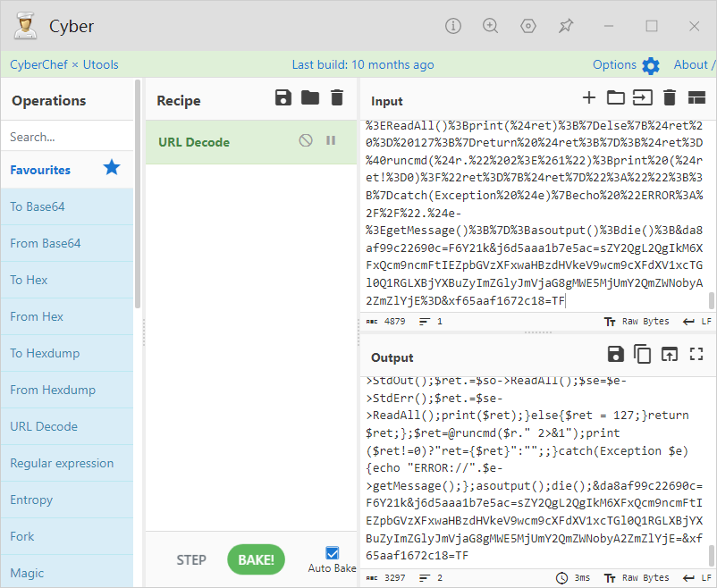Open the hexagon settings icon in title bar
This screenshot has height=588, width=717.
[528, 26]
